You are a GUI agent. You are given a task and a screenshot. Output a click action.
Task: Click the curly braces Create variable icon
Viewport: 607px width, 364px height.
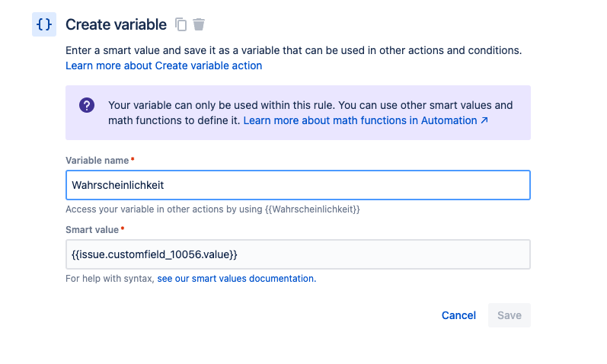click(44, 24)
